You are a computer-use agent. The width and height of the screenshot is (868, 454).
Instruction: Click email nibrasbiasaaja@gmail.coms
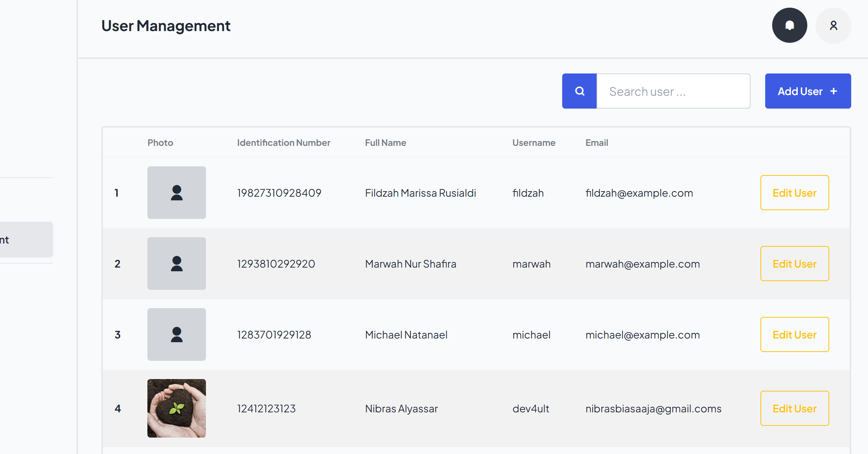(654, 409)
